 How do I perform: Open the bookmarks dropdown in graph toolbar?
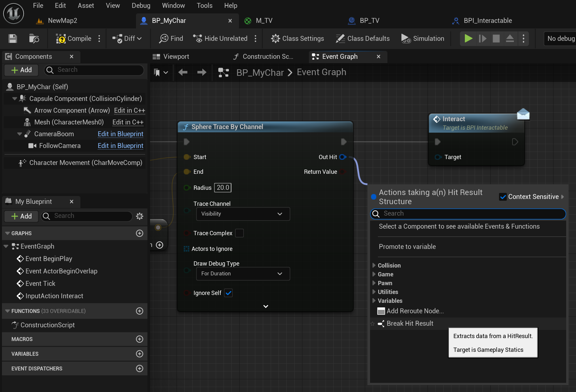[161, 72]
